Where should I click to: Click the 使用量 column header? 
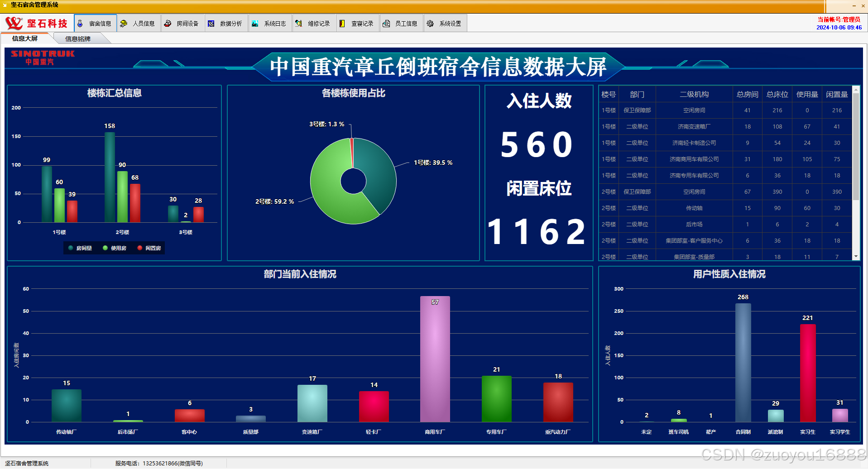coord(807,94)
